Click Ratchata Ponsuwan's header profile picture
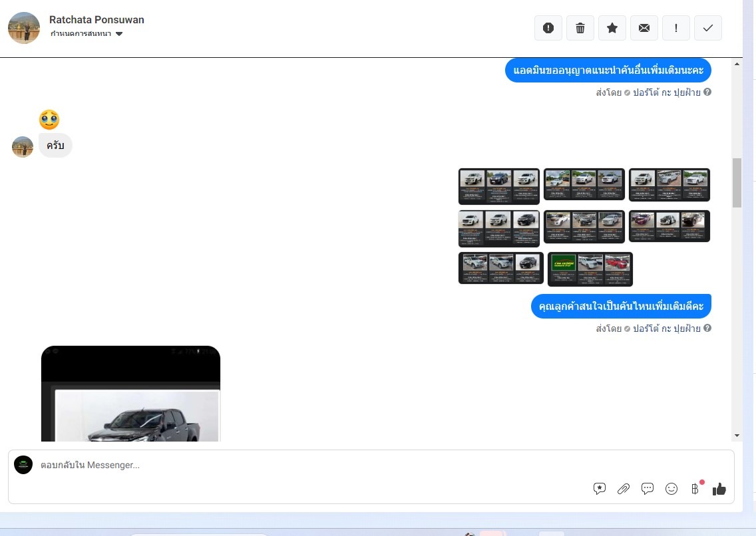Image resolution: width=756 pixels, height=536 pixels. [24, 28]
